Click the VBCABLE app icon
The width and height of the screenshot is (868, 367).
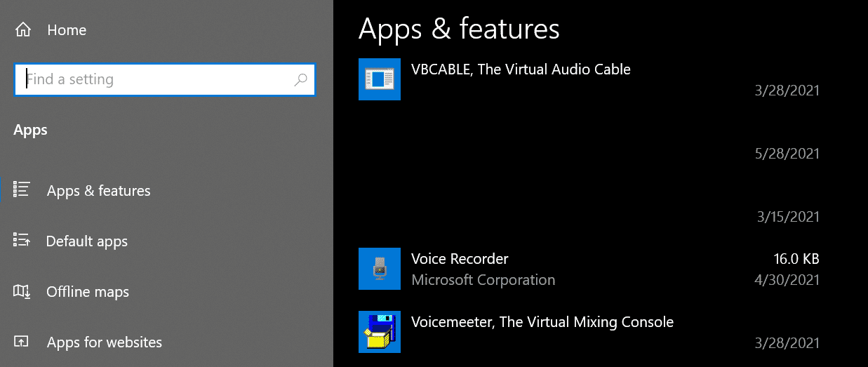tap(380, 79)
